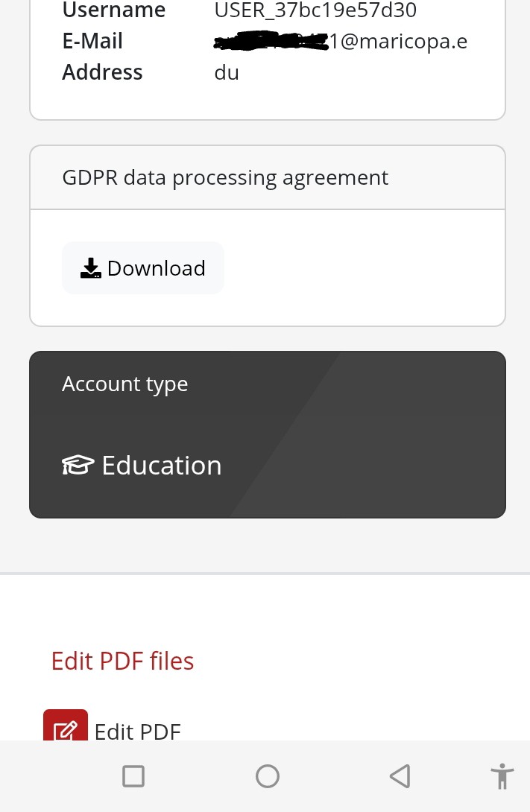Click the Account type label
This screenshot has height=812, width=530.
click(x=124, y=384)
